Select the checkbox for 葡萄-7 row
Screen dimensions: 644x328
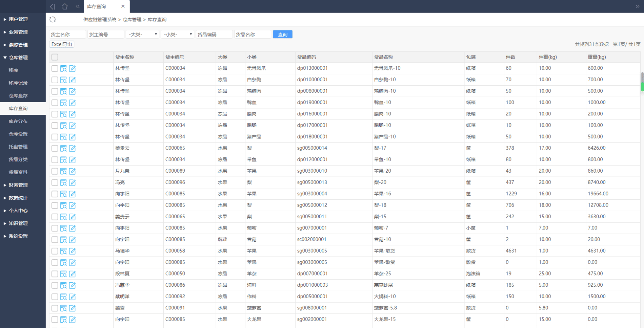[x=55, y=228]
